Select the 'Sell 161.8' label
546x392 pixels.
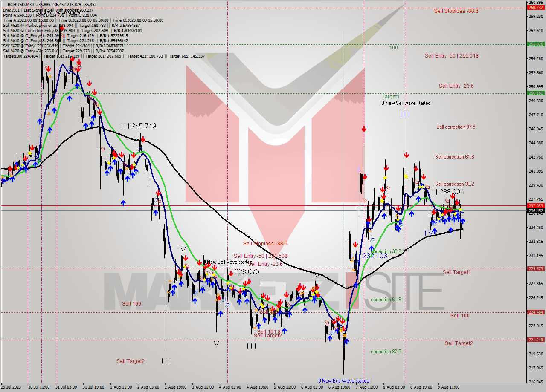(x=269, y=332)
